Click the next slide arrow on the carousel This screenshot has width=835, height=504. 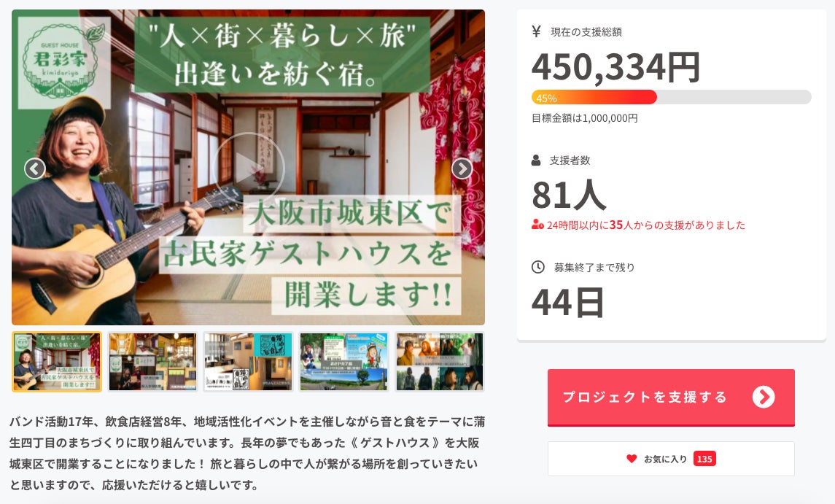[x=462, y=168]
